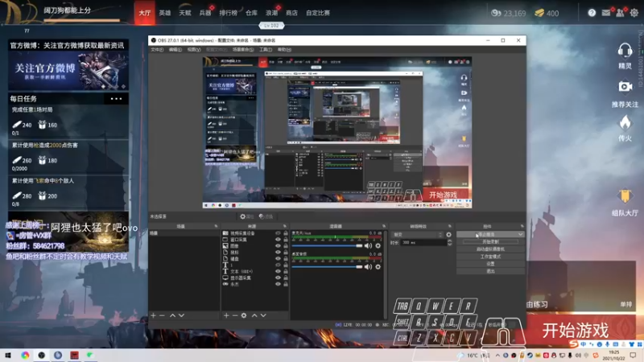Click the 退出 exit button in OBS
Viewport: 644px width, 362px height.
[490, 271]
